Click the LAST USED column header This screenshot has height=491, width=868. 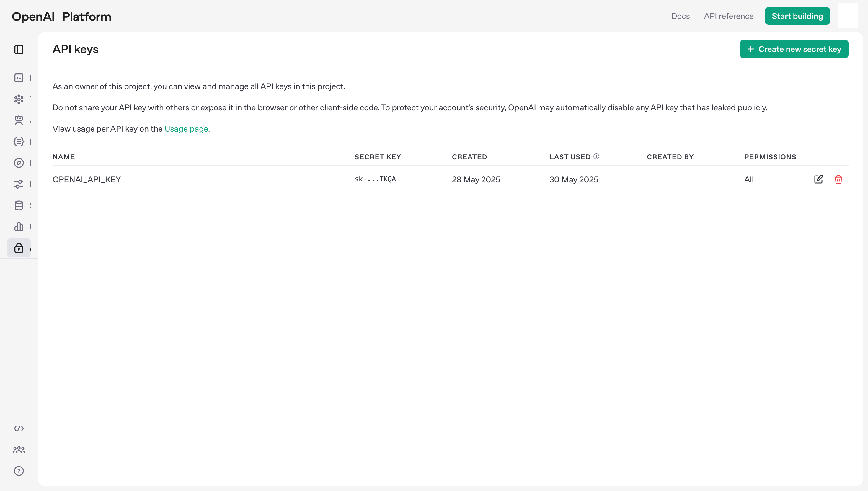pos(570,157)
